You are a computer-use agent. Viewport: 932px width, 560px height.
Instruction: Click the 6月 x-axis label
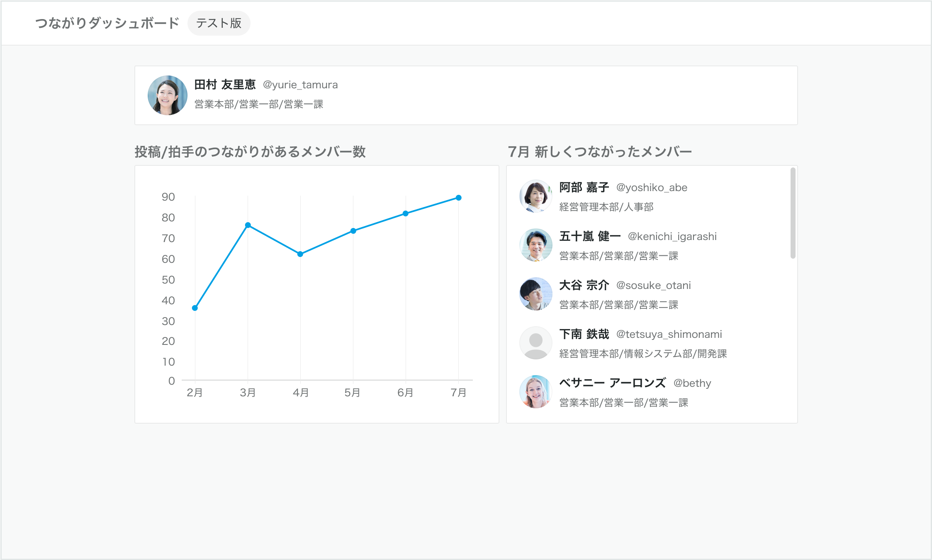[x=405, y=393]
